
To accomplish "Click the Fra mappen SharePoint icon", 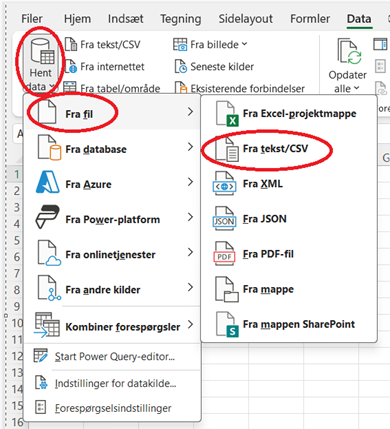I will tap(227, 324).
